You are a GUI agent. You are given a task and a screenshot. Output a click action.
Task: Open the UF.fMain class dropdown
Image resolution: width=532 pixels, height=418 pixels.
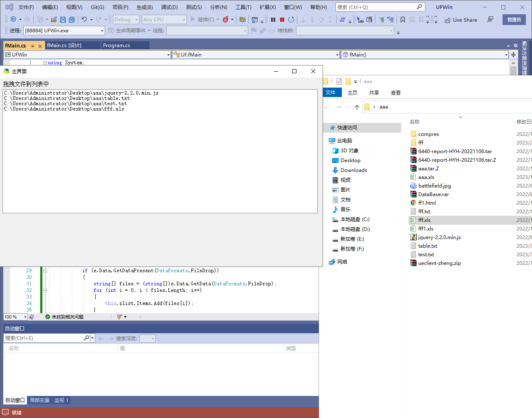[x=256, y=54]
